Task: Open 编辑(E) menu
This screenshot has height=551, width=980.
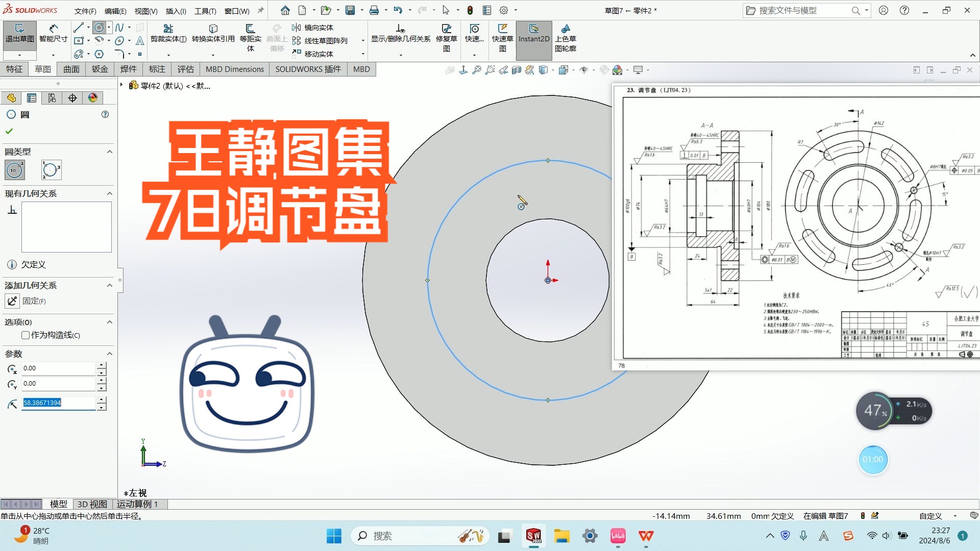Action: pyautogui.click(x=115, y=11)
